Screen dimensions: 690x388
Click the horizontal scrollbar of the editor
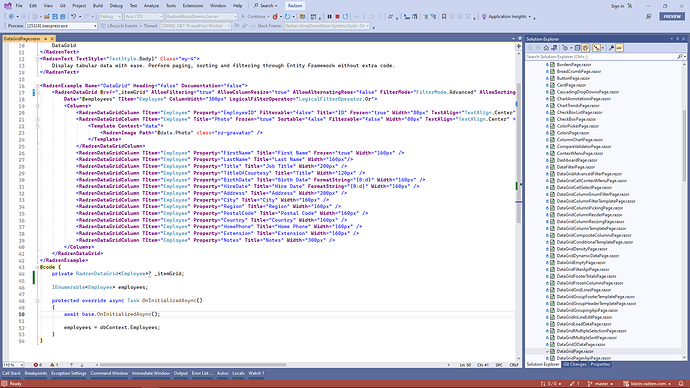273,365
